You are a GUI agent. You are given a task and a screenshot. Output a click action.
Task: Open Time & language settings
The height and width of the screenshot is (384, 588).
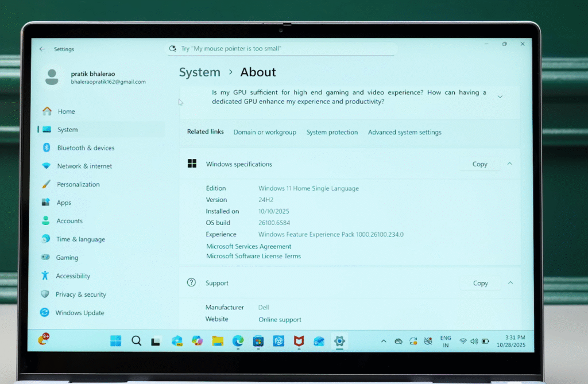coord(80,239)
